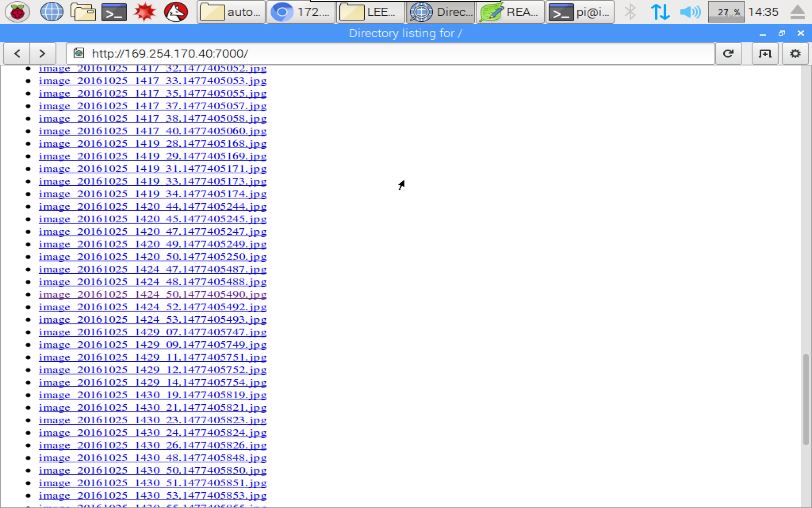The width and height of the screenshot is (812, 508).
Task: Open the Raspberry Pi main menu
Action: [17, 12]
